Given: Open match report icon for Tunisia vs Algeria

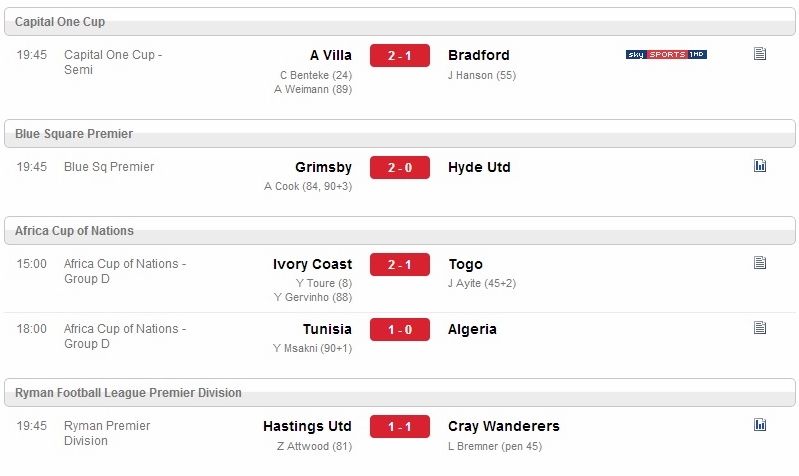Looking at the screenshot, I should pyautogui.click(x=760, y=328).
